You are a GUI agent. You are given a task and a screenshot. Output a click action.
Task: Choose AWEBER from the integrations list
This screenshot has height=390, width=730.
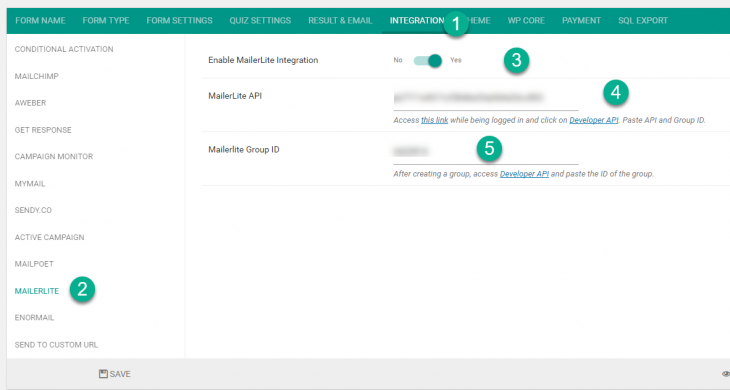tap(30, 103)
